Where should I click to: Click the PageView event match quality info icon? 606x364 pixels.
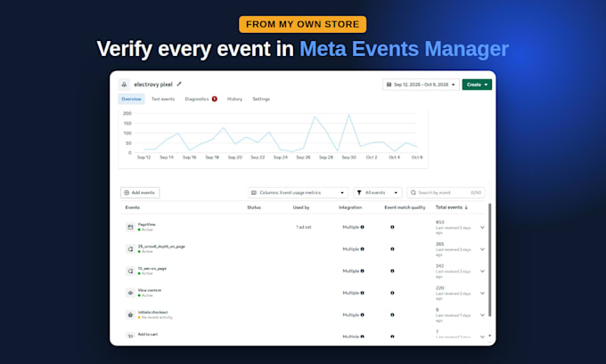[x=392, y=227]
